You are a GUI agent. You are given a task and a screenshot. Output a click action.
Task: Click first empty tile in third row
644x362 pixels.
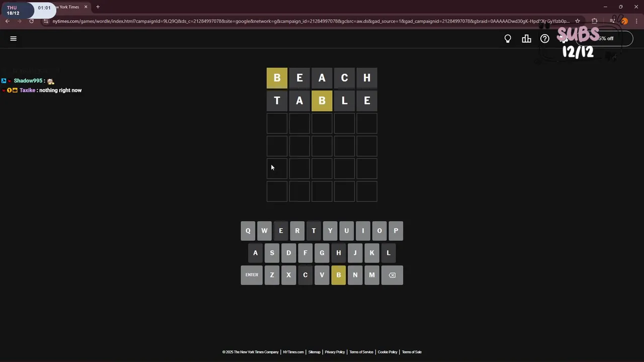[x=277, y=123]
